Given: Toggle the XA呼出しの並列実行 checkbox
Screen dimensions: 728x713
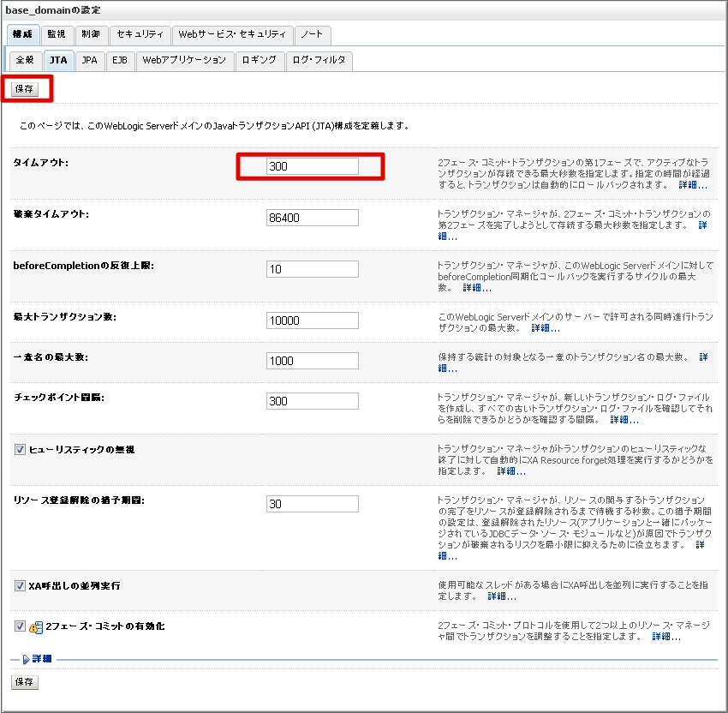Looking at the screenshot, I should tap(20, 585).
